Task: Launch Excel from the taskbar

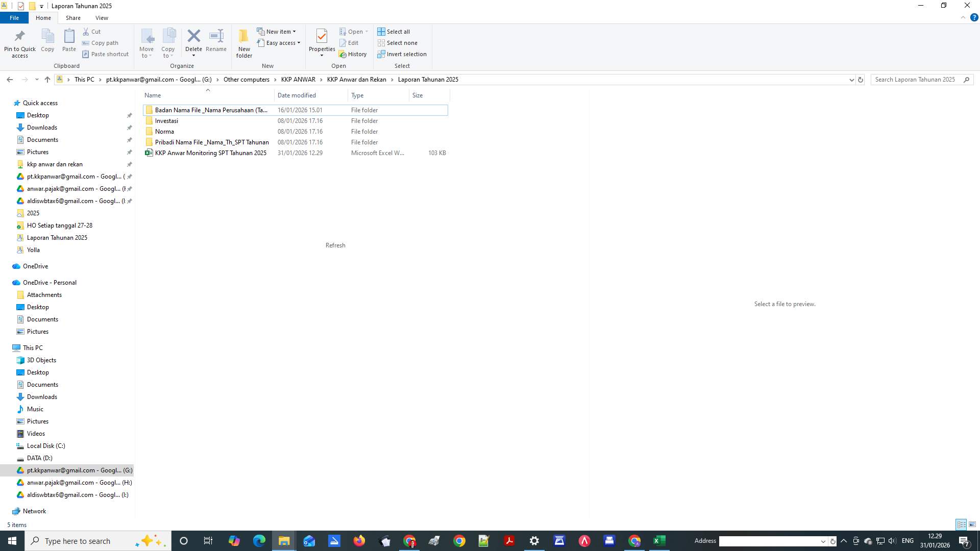Action: click(x=658, y=541)
